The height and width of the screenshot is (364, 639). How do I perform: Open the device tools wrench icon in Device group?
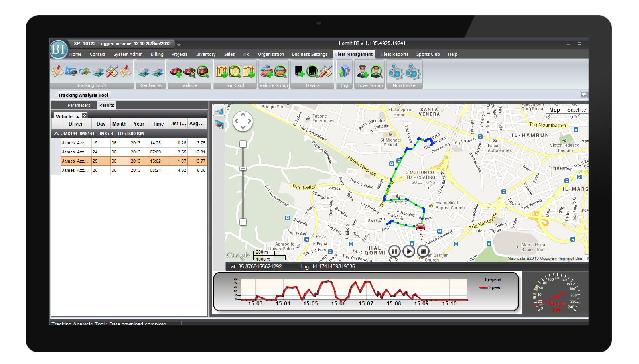pos(326,72)
